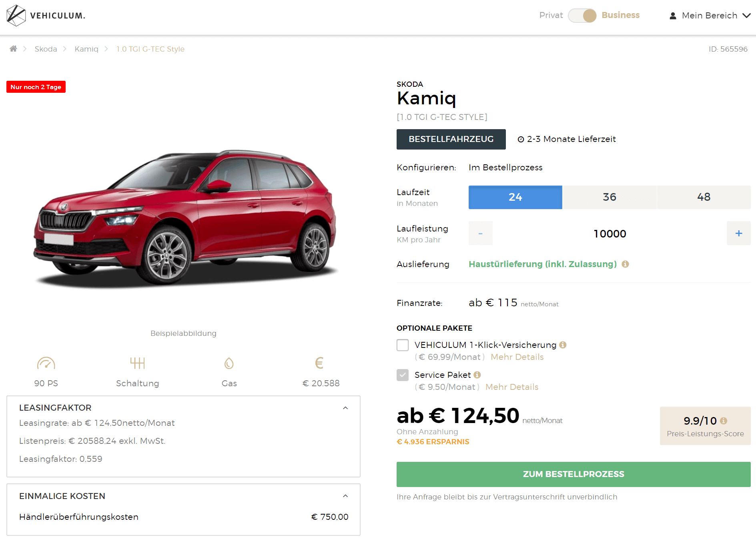756x539 pixels.
Task: Enable VEHICULUM 1-Klick-Versicherung checkbox
Action: 403,345
